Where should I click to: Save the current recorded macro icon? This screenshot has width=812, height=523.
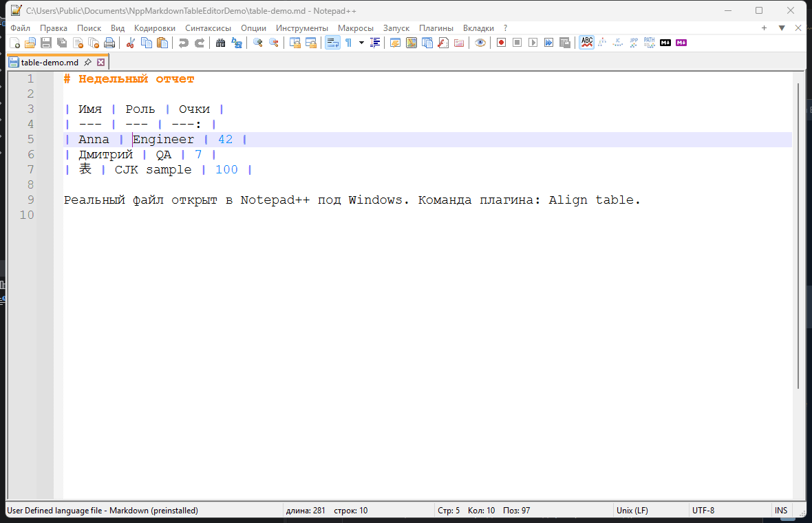(x=564, y=43)
